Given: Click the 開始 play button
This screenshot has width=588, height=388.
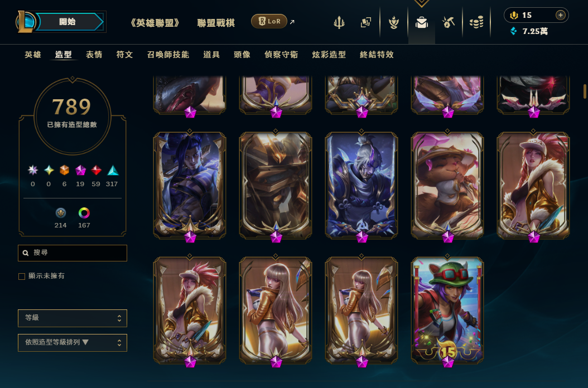Looking at the screenshot, I should point(68,22).
